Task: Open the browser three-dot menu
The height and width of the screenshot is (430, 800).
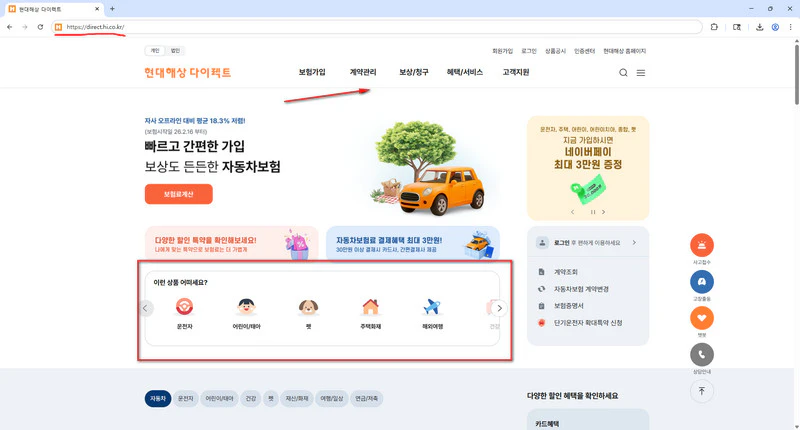Action: coord(790,27)
